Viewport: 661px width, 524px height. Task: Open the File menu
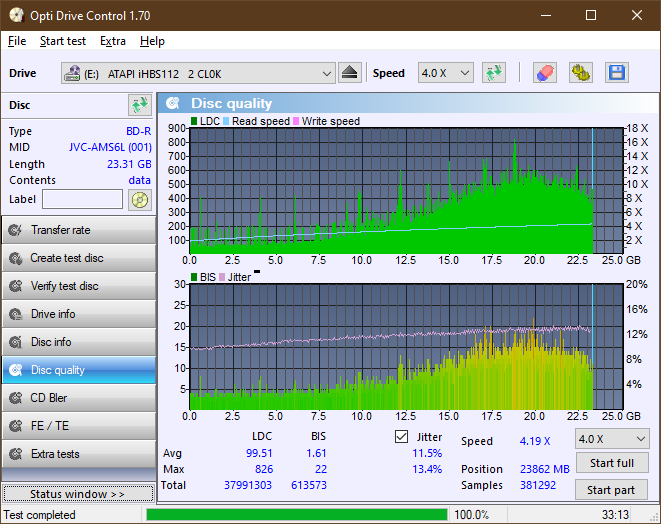(x=17, y=41)
